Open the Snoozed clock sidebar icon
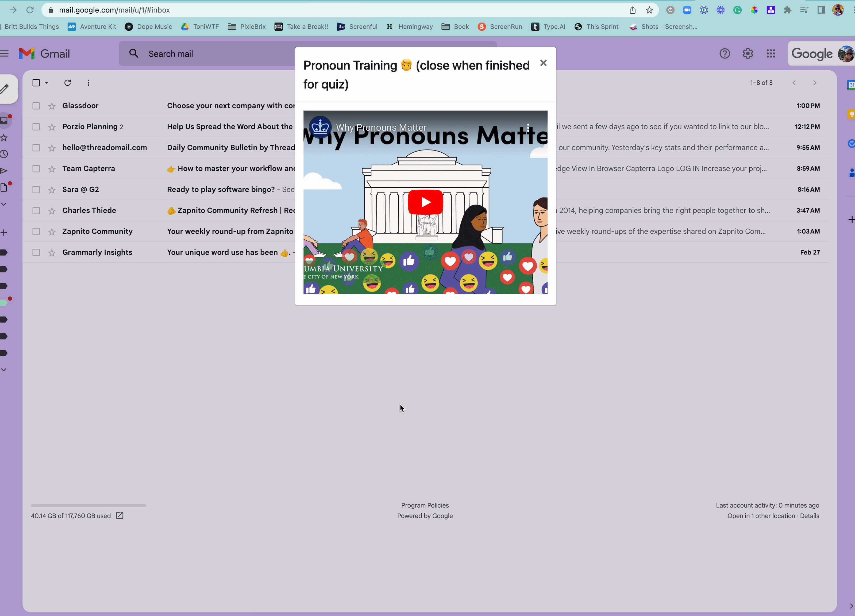This screenshot has width=855, height=616. pos(4,154)
